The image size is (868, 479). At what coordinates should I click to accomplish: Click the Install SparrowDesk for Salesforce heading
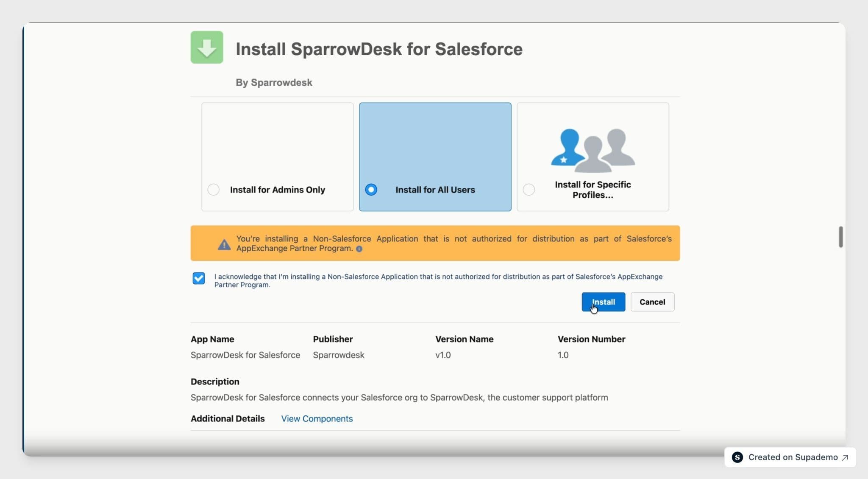point(379,49)
